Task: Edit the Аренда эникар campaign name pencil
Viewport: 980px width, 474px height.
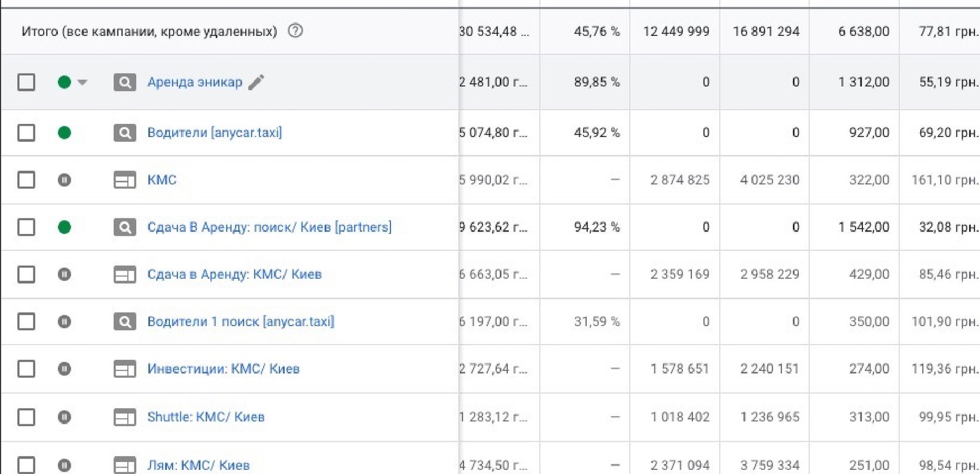Action: (256, 82)
